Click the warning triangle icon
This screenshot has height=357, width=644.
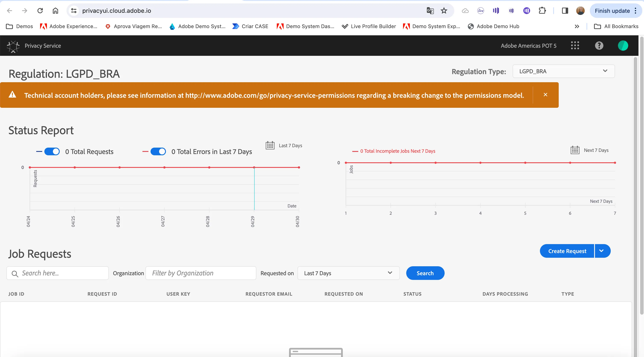(x=13, y=95)
